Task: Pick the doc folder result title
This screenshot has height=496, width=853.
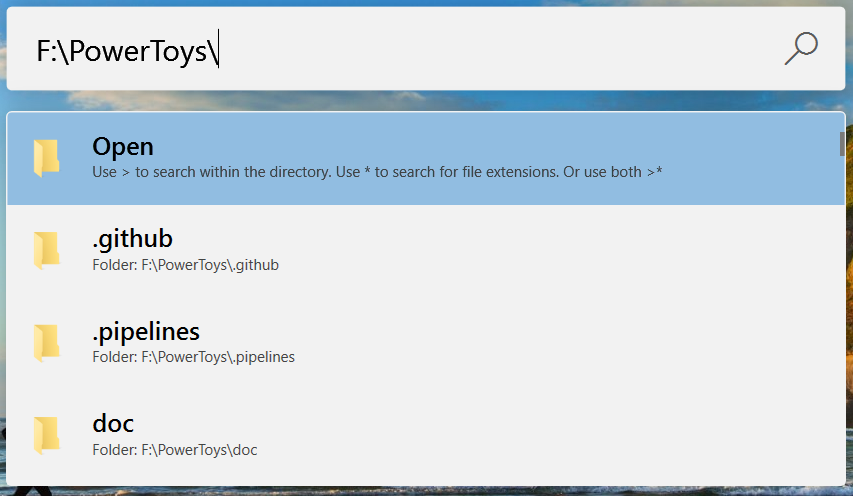Action: (x=113, y=423)
